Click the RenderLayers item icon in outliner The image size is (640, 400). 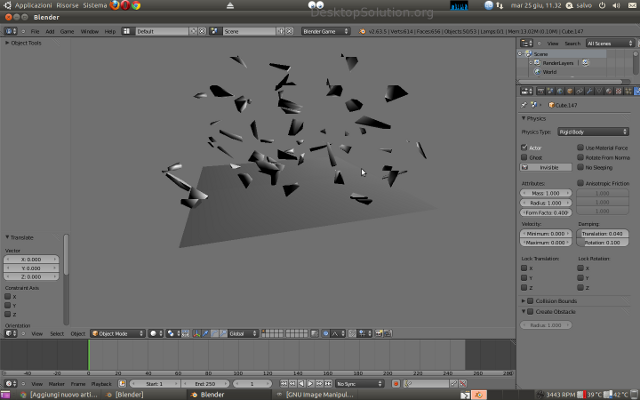pos(536,62)
